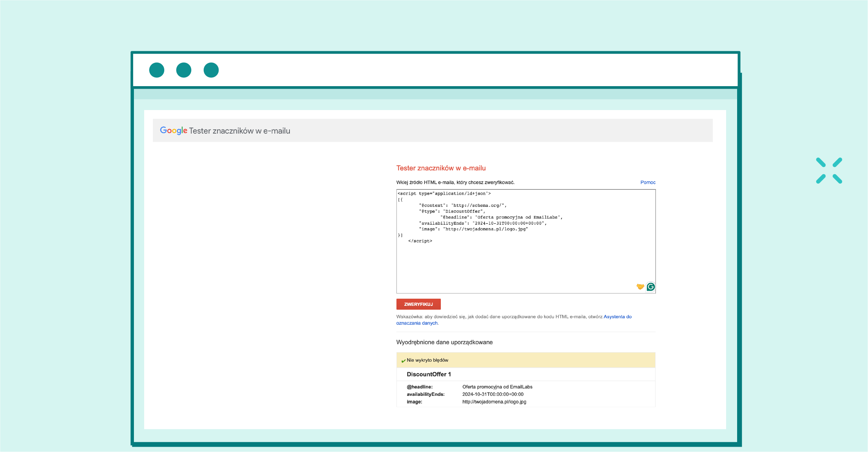Viewport: 868px width, 452px height.
Task: Click the value 'Oferta promocyjna od EmailLabs'
Action: 497,387
